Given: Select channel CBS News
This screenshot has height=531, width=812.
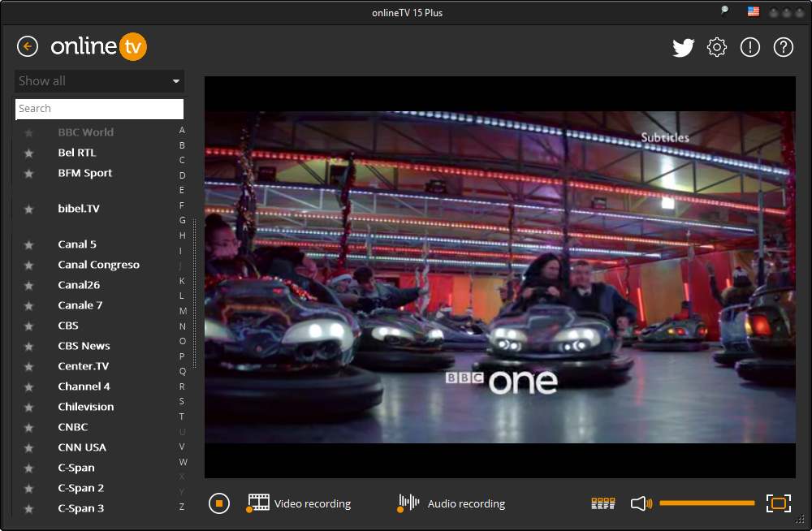Looking at the screenshot, I should (x=84, y=346).
